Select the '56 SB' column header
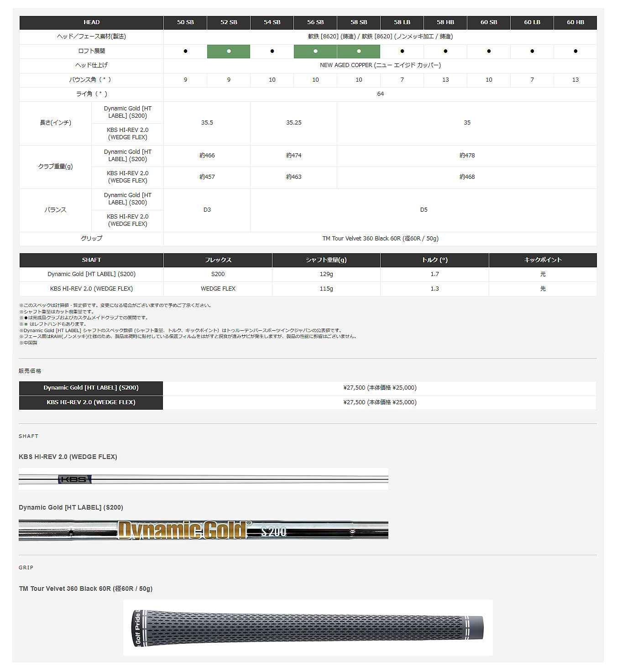This screenshot has height=672, width=617. click(x=315, y=22)
